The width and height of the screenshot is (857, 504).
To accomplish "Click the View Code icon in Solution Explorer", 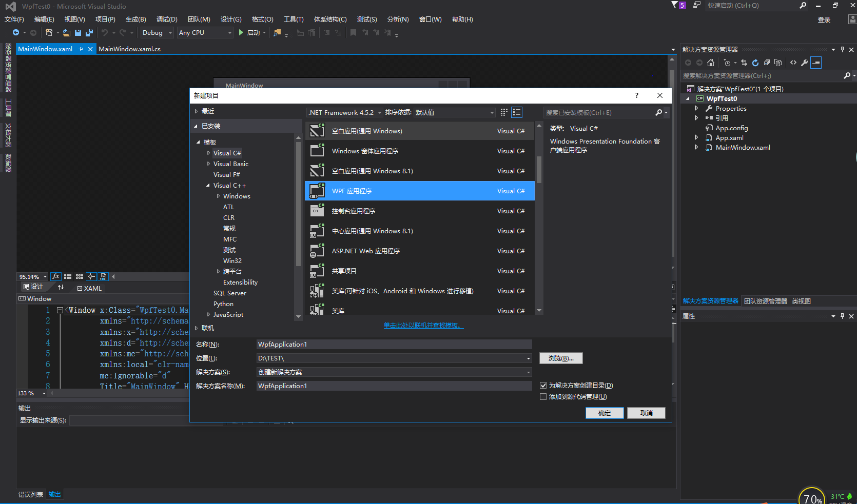I will click(793, 63).
